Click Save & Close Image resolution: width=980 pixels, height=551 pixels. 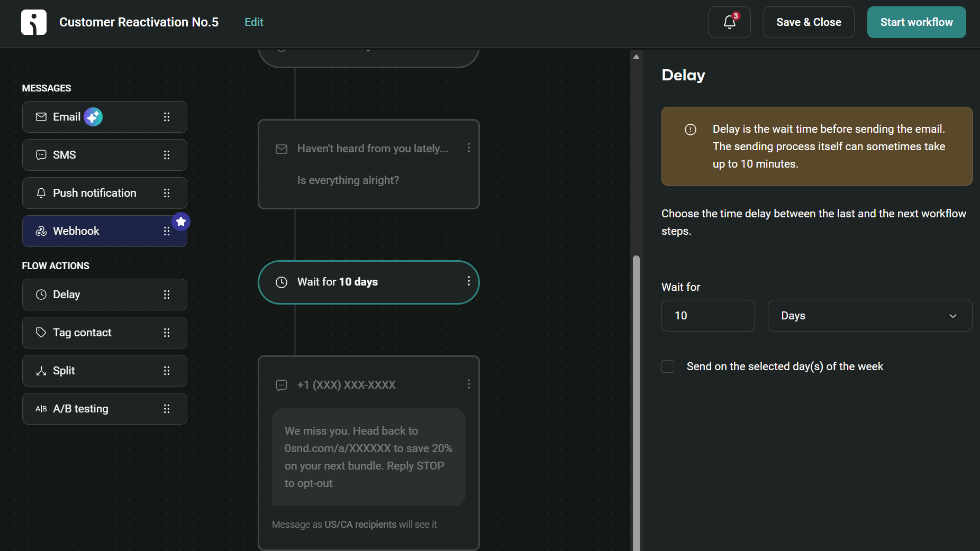click(x=809, y=22)
